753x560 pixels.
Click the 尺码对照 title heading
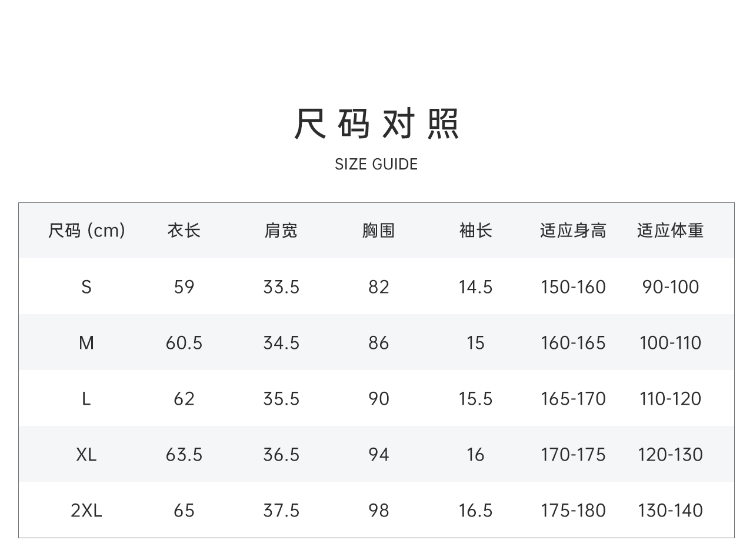[376, 124]
